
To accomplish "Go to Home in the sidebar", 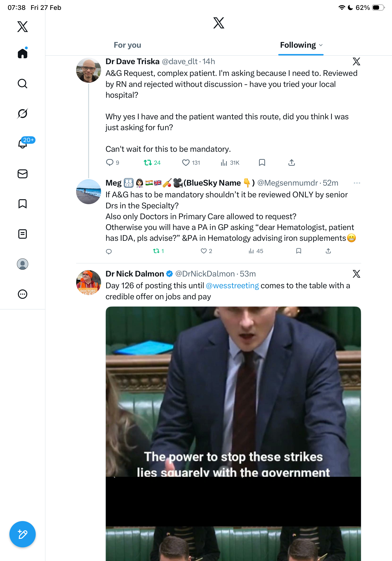I will coord(23,54).
